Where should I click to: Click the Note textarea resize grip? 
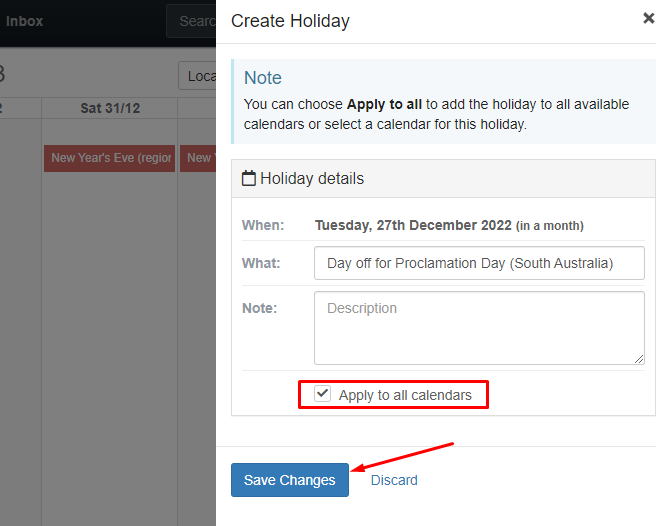tap(639, 359)
